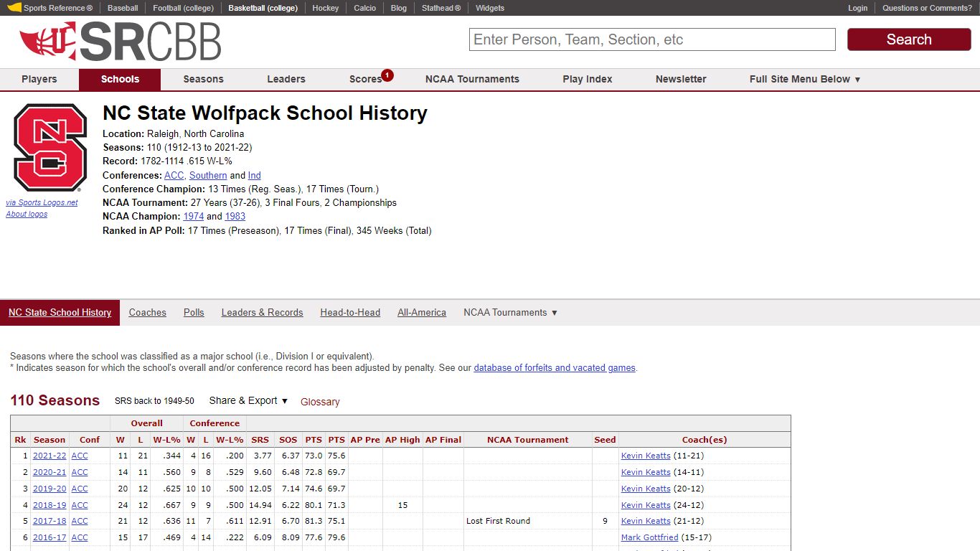Sort table by NCAA Tournament column header
Screen dimensions: 980x551
pyautogui.click(x=527, y=440)
